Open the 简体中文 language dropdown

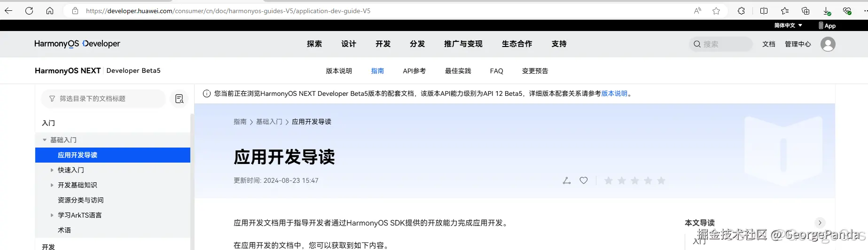(788, 25)
